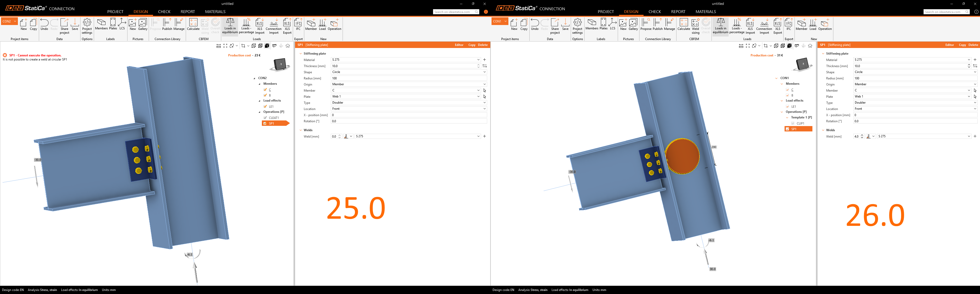Uncheck CLEAT1 operation checkbox
The width and height of the screenshot is (980, 294).
pyautogui.click(x=265, y=118)
